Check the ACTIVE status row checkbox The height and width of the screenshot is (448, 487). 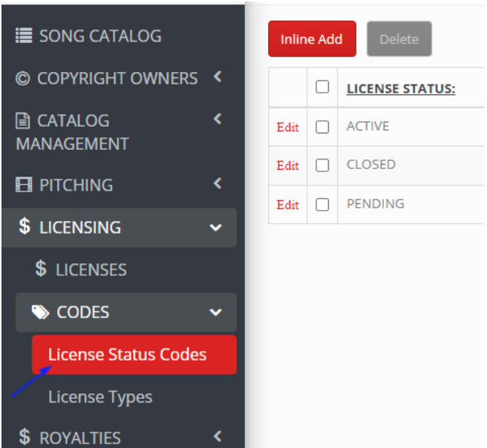pos(322,127)
